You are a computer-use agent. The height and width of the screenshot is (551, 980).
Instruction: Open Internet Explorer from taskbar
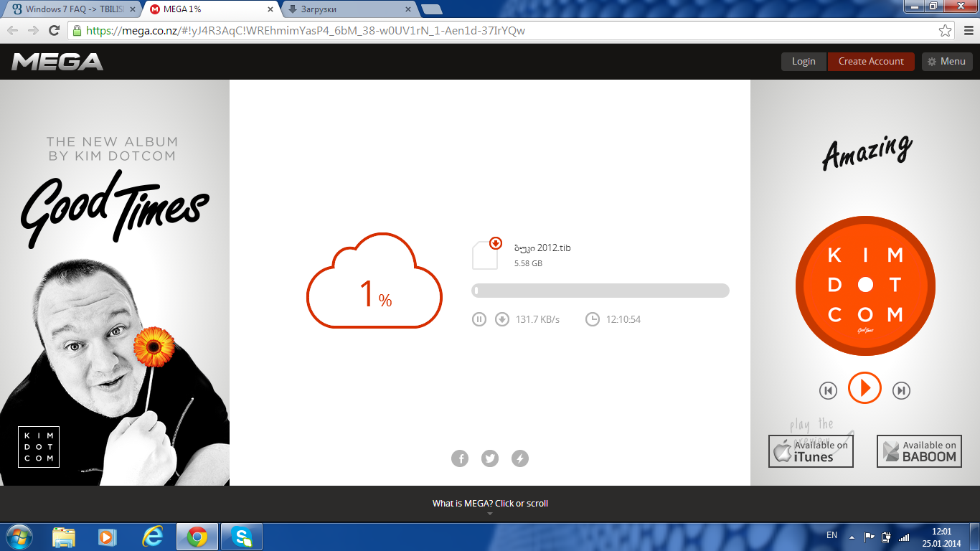[152, 537]
